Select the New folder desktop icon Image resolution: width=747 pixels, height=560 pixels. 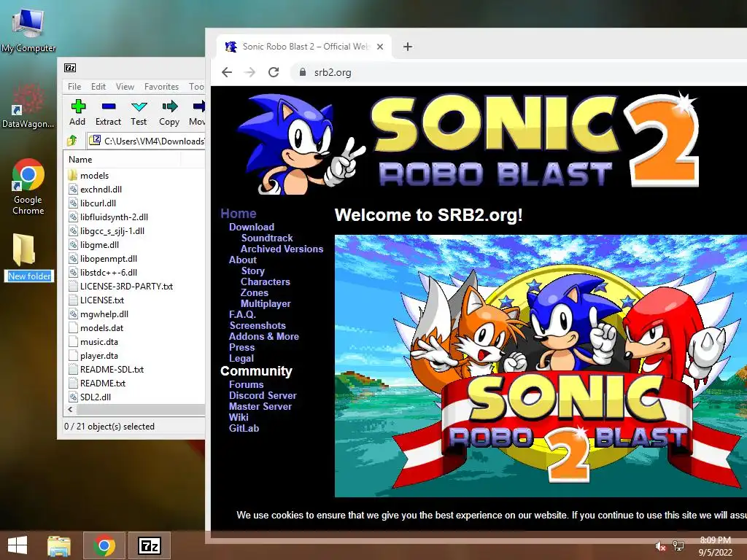(x=29, y=257)
